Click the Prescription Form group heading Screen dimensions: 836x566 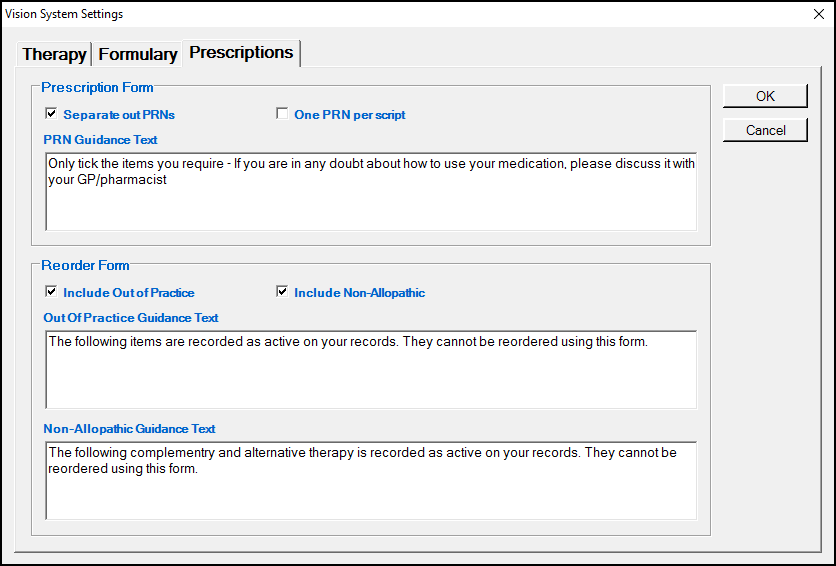pyautogui.click(x=97, y=88)
